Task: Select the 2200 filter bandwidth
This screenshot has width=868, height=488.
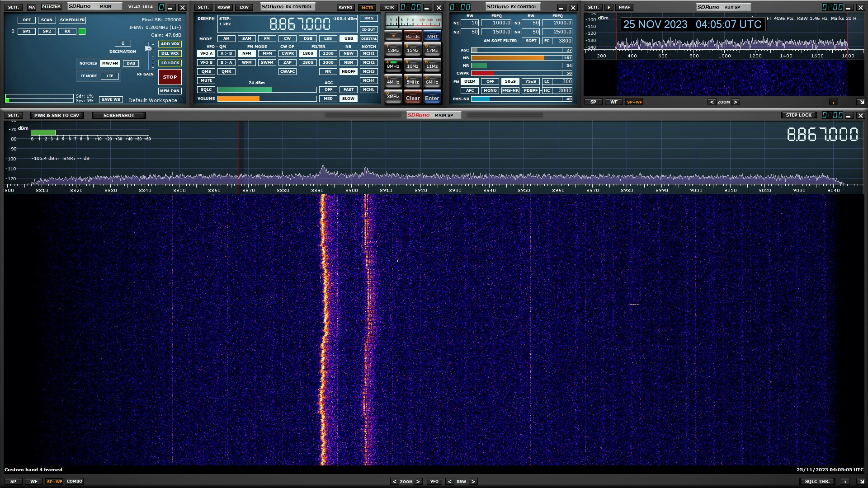Action: tap(328, 53)
